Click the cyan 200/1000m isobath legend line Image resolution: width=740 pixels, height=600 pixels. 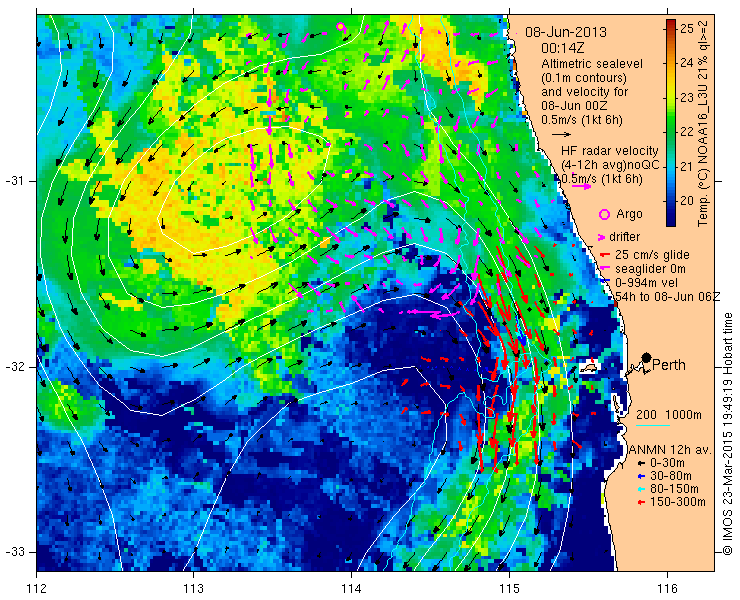[653, 425]
